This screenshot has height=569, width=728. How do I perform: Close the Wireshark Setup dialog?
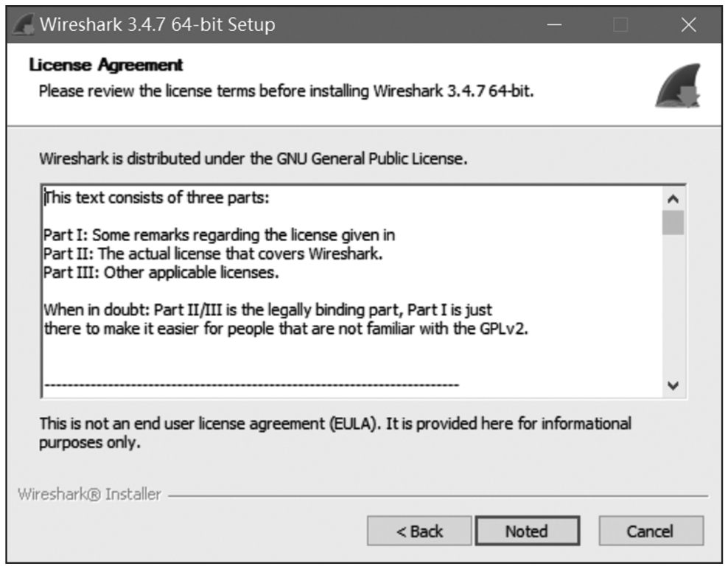point(688,25)
